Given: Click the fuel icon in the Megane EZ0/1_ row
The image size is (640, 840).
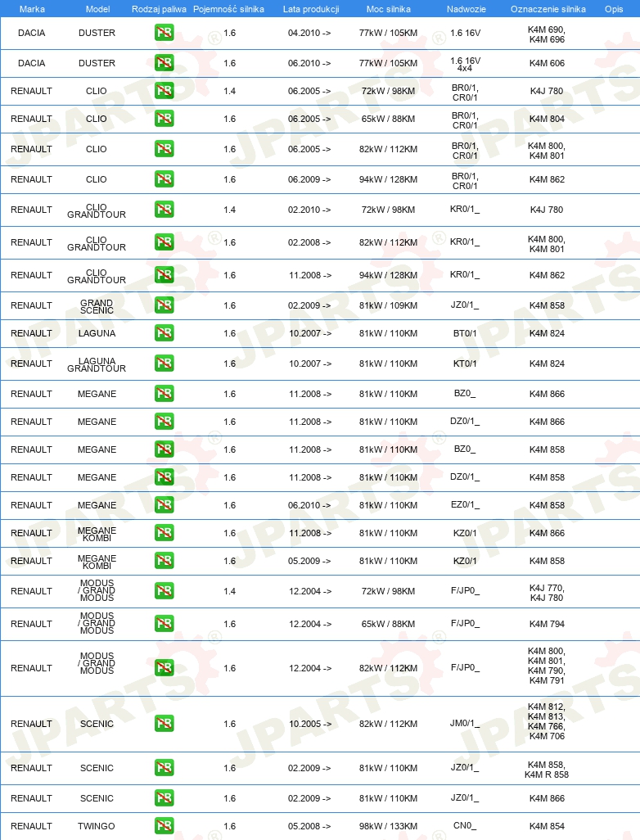Looking at the screenshot, I should [x=164, y=505].
